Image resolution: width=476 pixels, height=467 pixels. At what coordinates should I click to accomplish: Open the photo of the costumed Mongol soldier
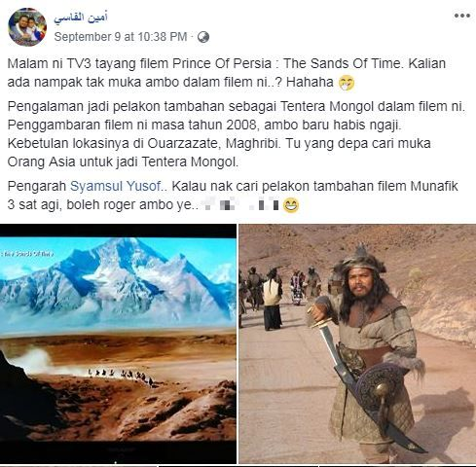[357, 343]
